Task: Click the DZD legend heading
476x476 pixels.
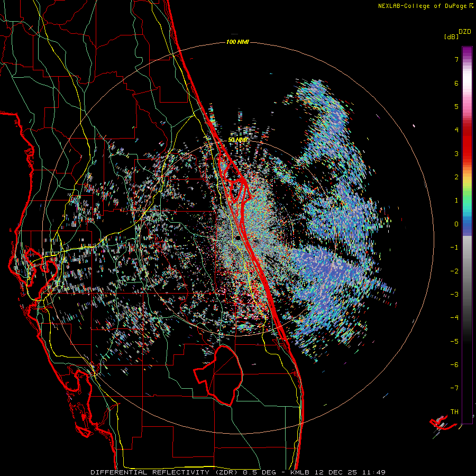Action: point(465,32)
